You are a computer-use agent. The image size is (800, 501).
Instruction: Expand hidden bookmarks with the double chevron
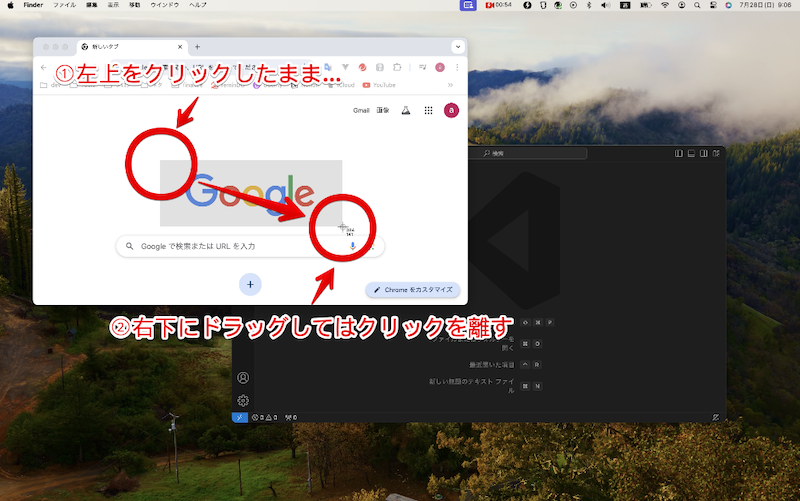coord(450,85)
